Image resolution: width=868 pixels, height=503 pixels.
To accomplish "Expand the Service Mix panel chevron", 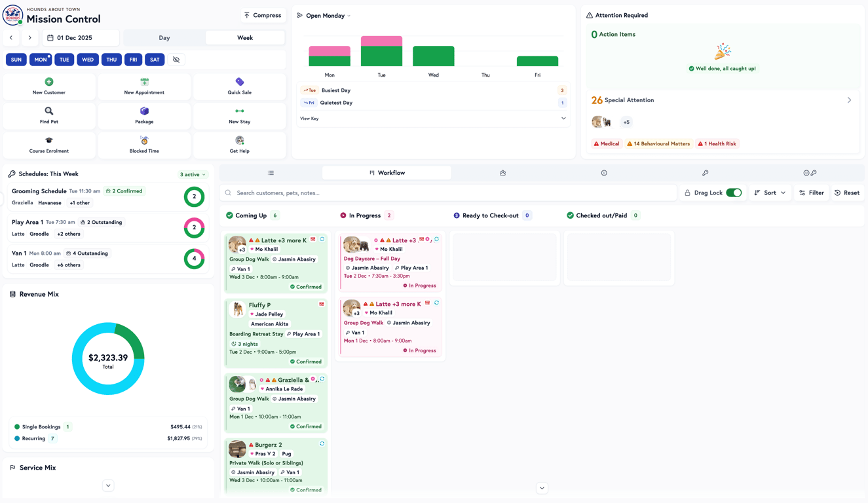I will tap(108, 485).
